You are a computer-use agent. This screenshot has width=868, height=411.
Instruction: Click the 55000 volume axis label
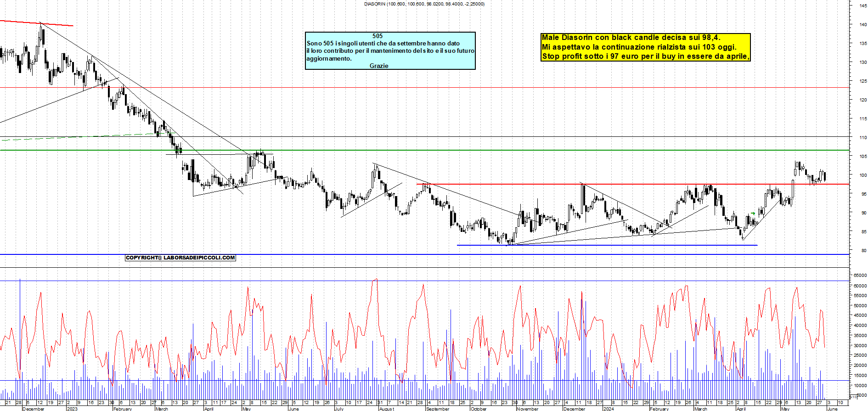(x=860, y=295)
